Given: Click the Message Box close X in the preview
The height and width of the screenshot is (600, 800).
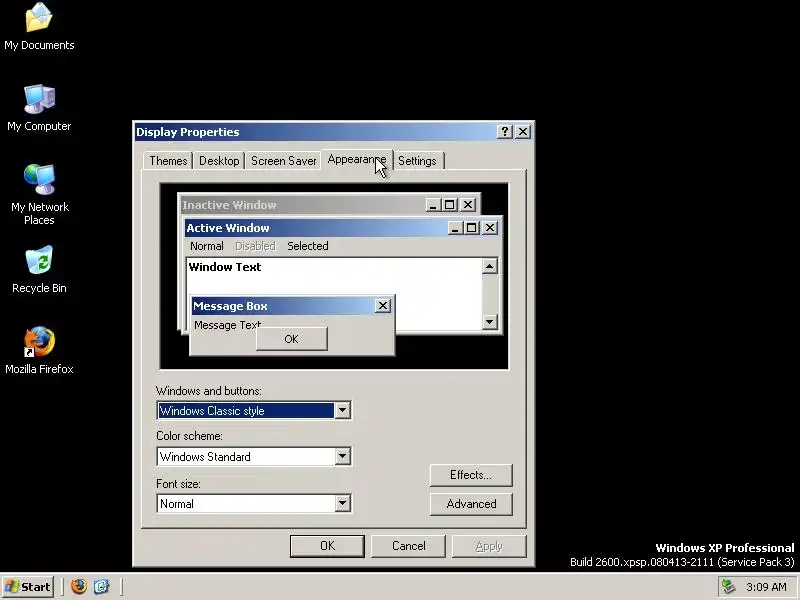Looking at the screenshot, I should click(383, 306).
